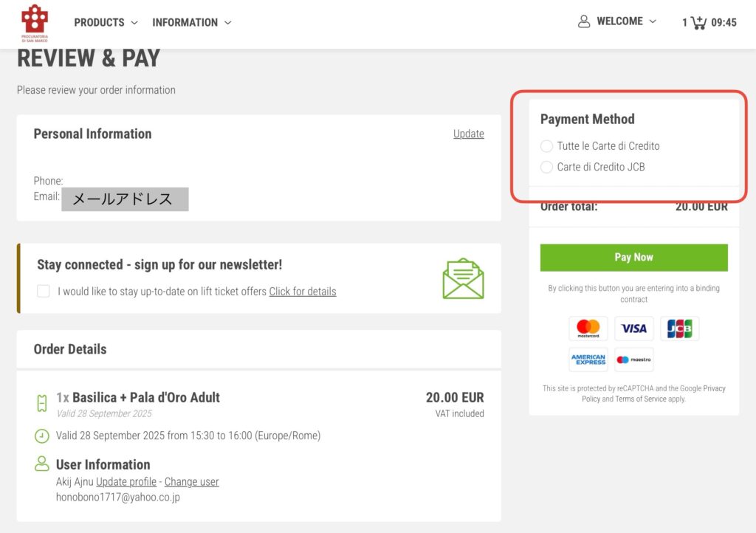The width and height of the screenshot is (756, 533).
Task: Click the green newsletter envelope icon
Action: pos(463,278)
